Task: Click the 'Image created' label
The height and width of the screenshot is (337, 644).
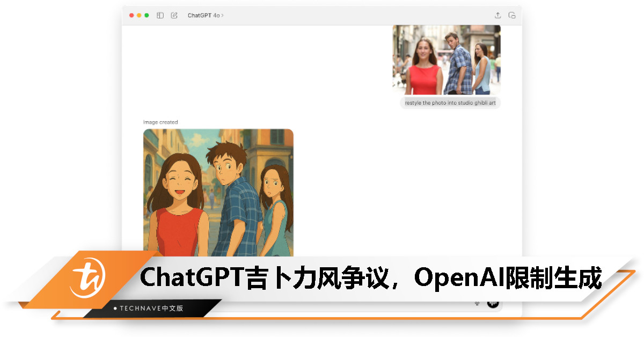Action: [160, 122]
